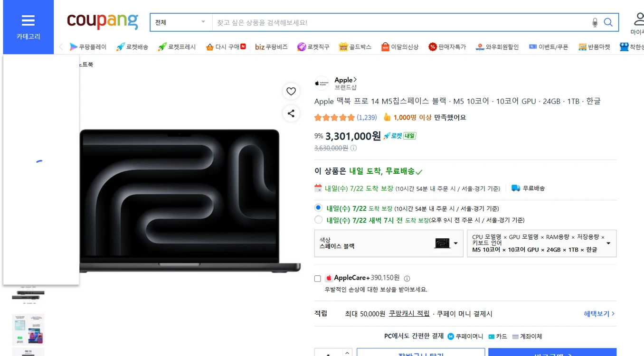
Task: Open 판매자특가 in navigation bar
Action: (447, 47)
